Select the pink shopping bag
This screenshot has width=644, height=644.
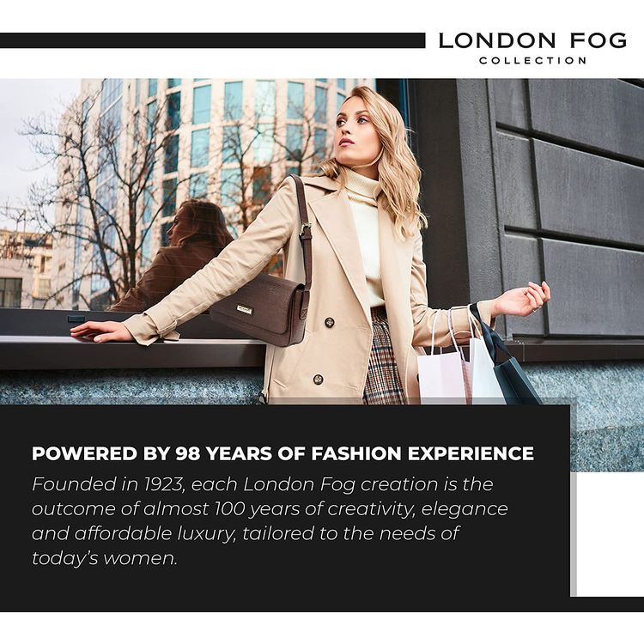443,373
